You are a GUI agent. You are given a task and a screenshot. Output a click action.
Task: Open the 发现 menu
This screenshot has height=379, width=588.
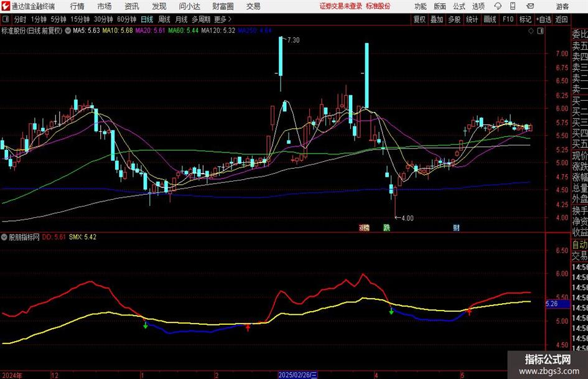click(159, 6)
